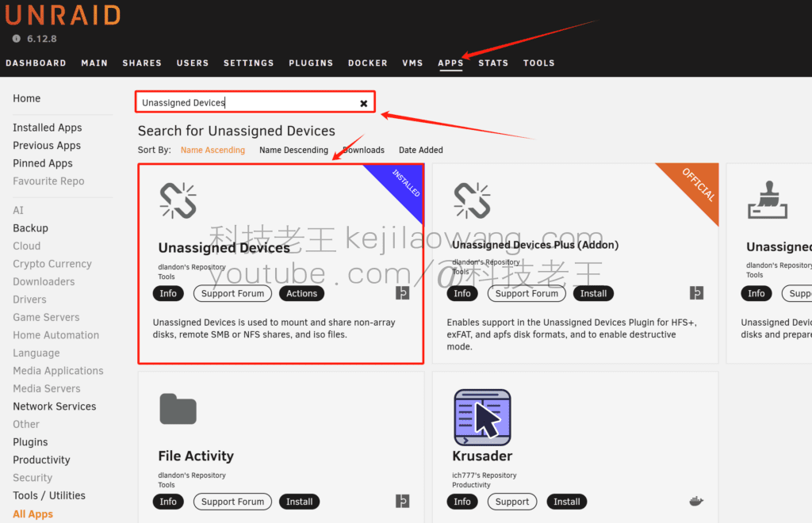The height and width of the screenshot is (523, 812).
Task: Click the Unassigned Devices plugin icon
Action: (178, 200)
